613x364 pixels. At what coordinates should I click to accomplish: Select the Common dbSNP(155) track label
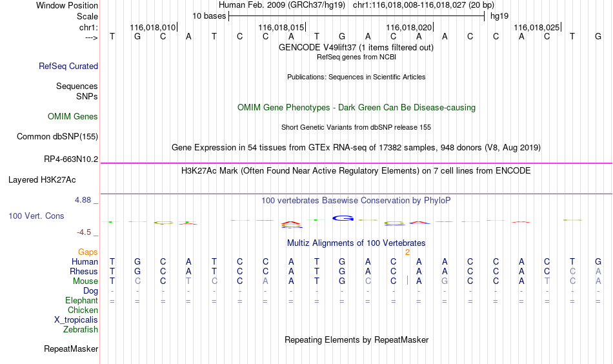coord(57,136)
